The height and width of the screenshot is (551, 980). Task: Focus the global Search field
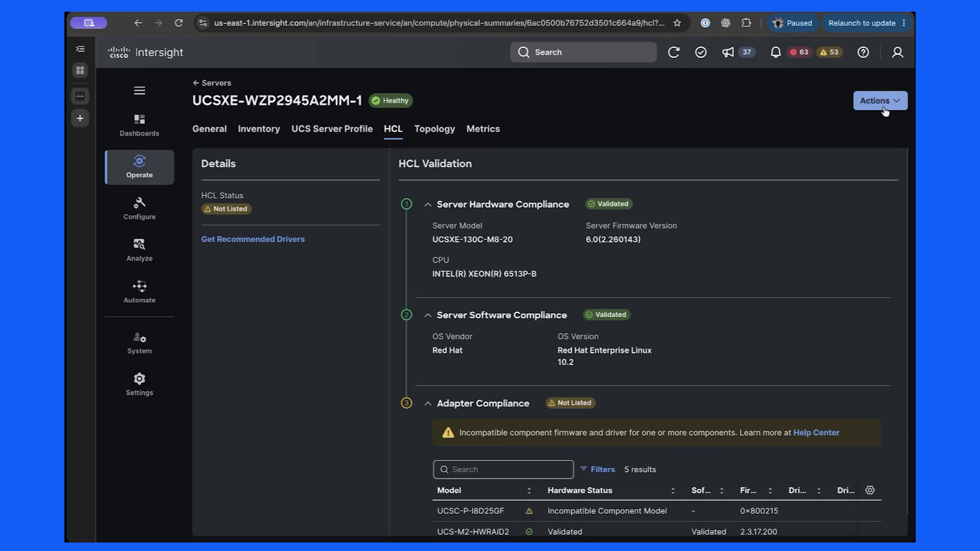(x=583, y=52)
